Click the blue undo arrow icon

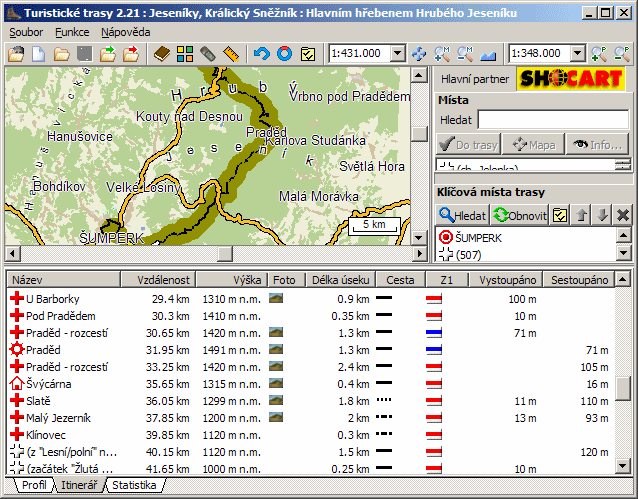coord(262,53)
